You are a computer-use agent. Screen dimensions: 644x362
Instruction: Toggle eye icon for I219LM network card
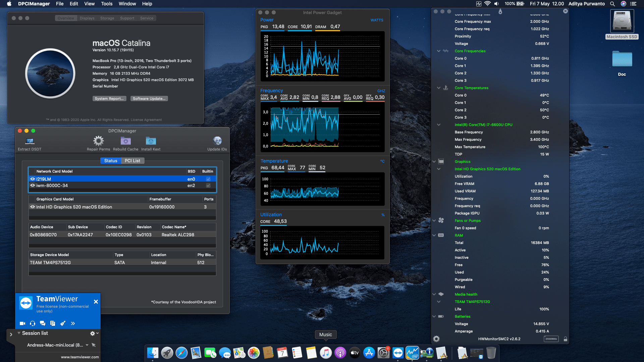33,179
